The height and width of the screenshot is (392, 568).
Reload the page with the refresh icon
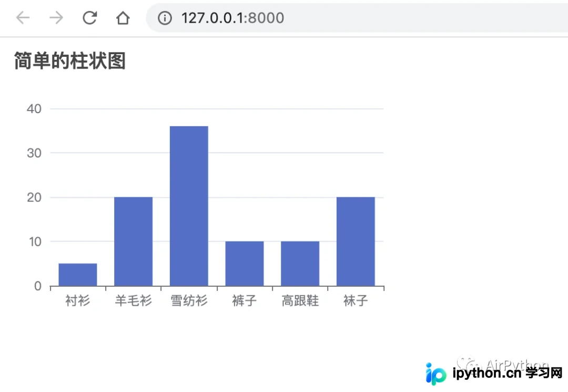point(89,18)
